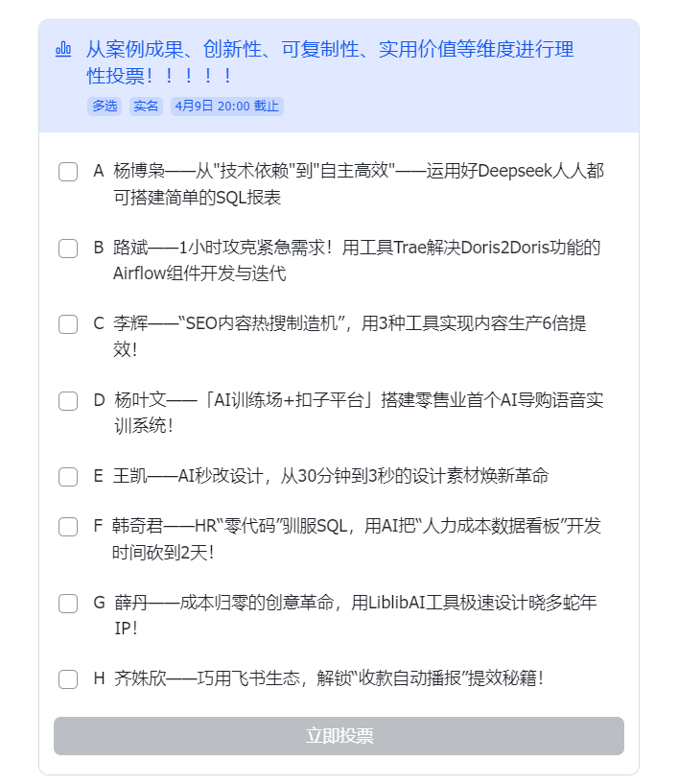Click option E text about AI秒改设计

(x=331, y=476)
